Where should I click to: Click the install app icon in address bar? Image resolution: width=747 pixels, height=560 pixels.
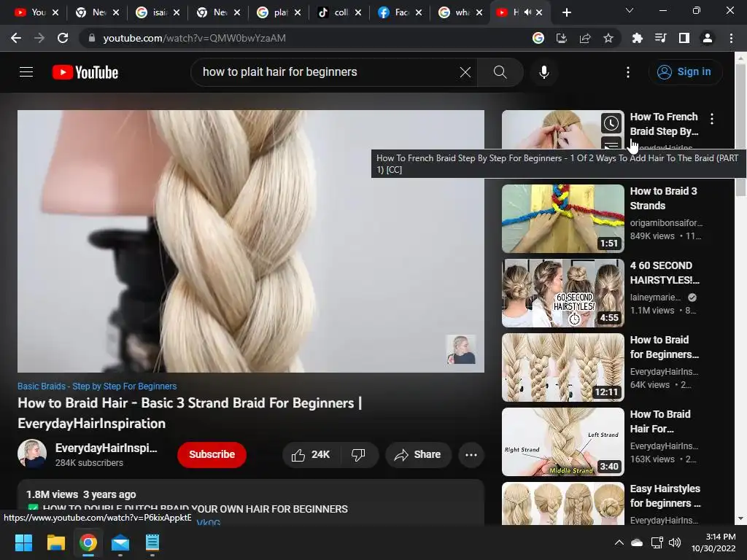(561, 38)
